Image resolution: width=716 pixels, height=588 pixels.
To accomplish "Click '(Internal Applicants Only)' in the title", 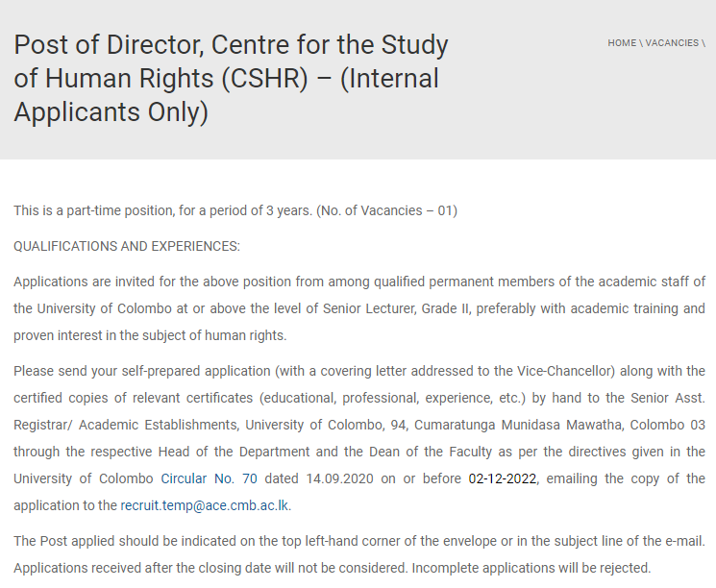I will [x=227, y=95].
